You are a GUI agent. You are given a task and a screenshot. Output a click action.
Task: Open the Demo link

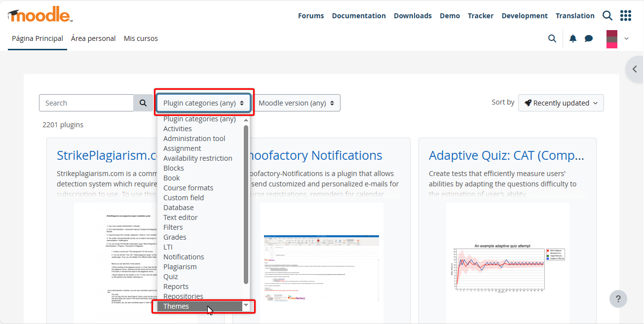(x=450, y=16)
